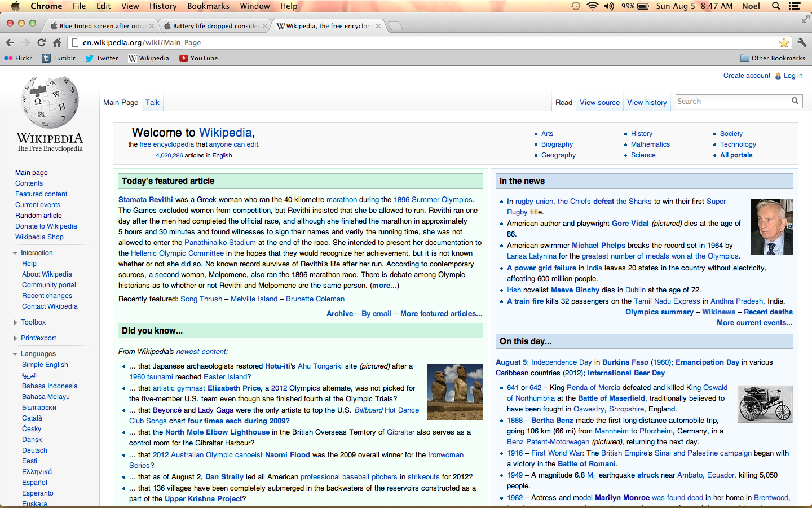
Task: Open the Wi-Fi status menu
Action: pyautogui.click(x=592, y=6)
